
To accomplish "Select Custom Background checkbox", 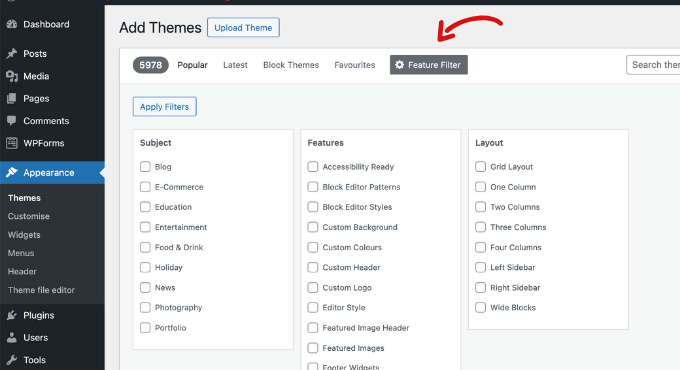I will pos(313,227).
